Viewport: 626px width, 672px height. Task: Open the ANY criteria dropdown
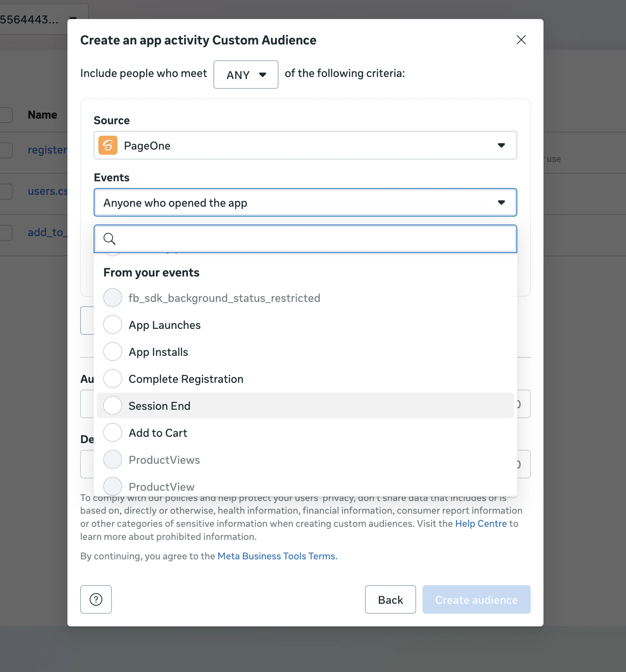246,75
